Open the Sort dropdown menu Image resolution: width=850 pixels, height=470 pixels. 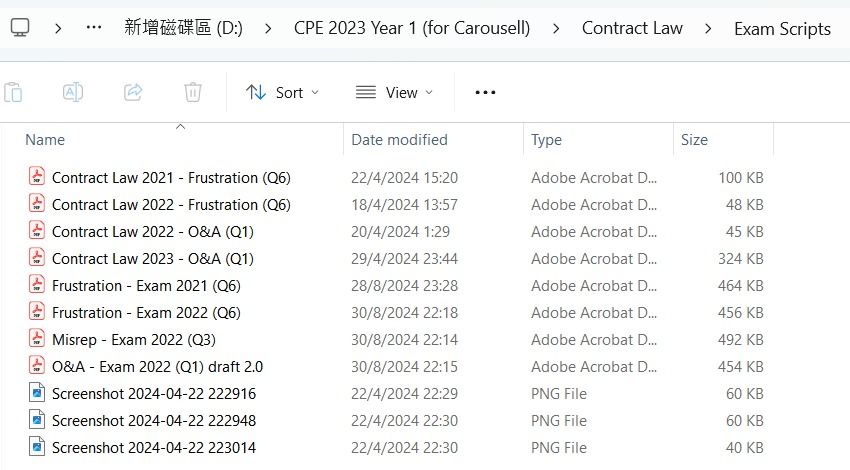tap(283, 92)
